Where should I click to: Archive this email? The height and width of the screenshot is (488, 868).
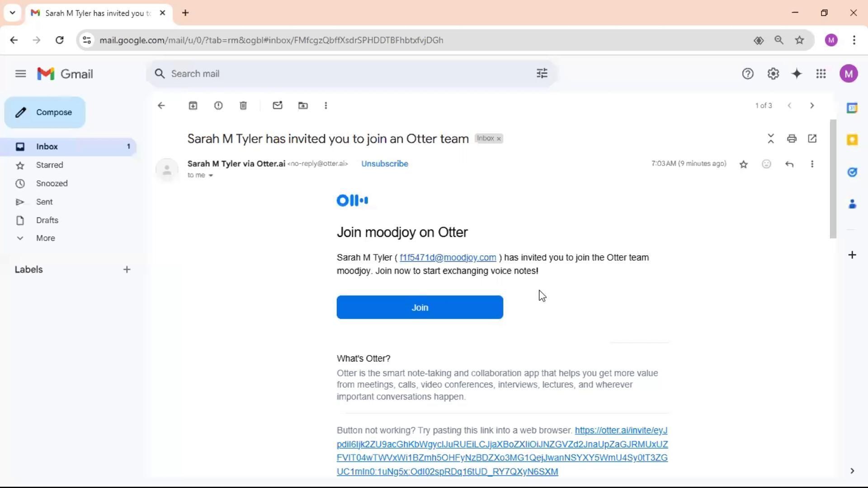(x=193, y=106)
